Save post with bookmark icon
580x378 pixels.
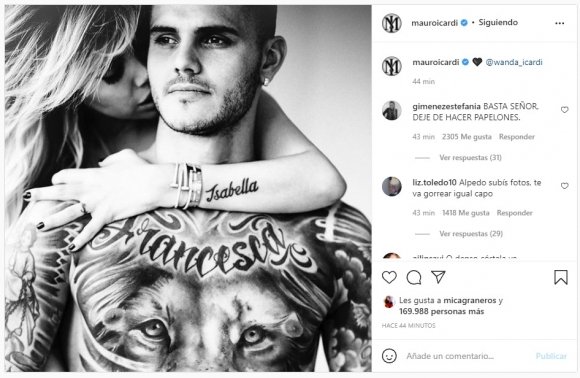coord(561,277)
